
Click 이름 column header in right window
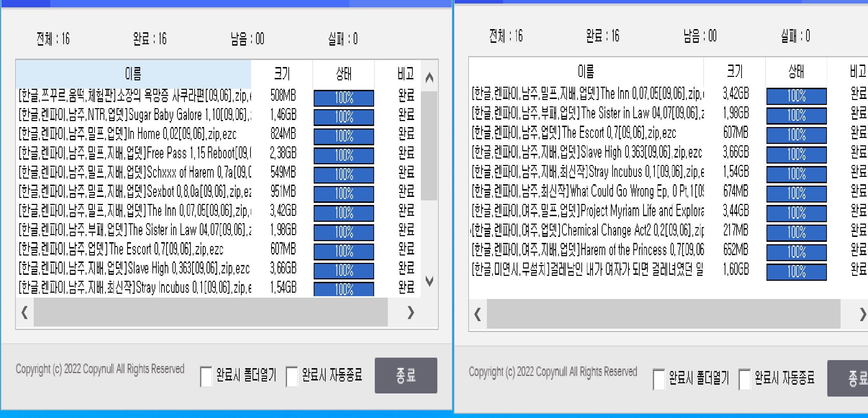(586, 72)
